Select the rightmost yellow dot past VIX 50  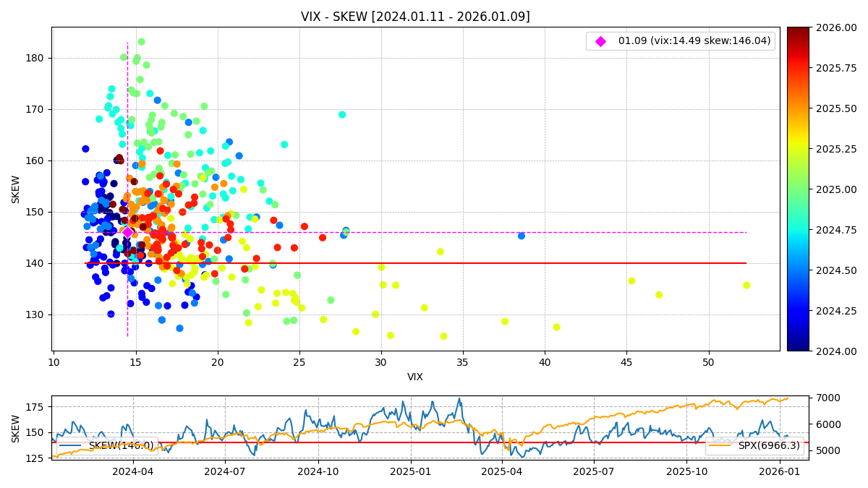pyautogui.click(x=746, y=285)
